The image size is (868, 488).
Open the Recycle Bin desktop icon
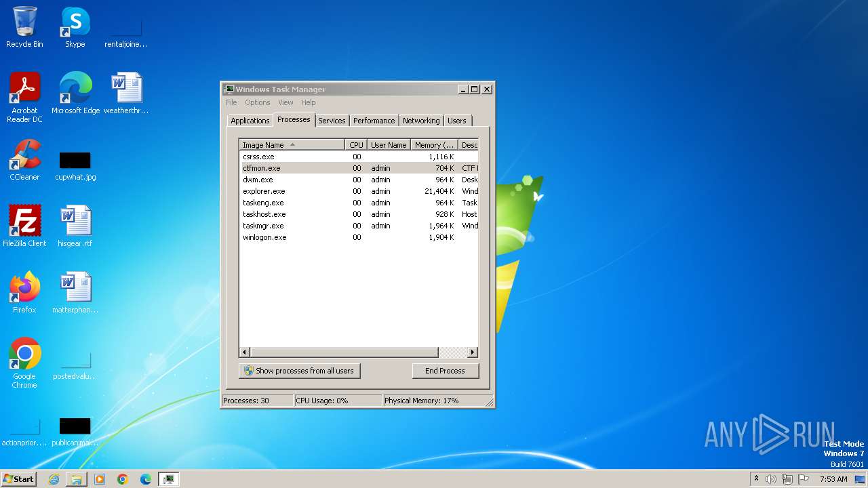click(24, 27)
